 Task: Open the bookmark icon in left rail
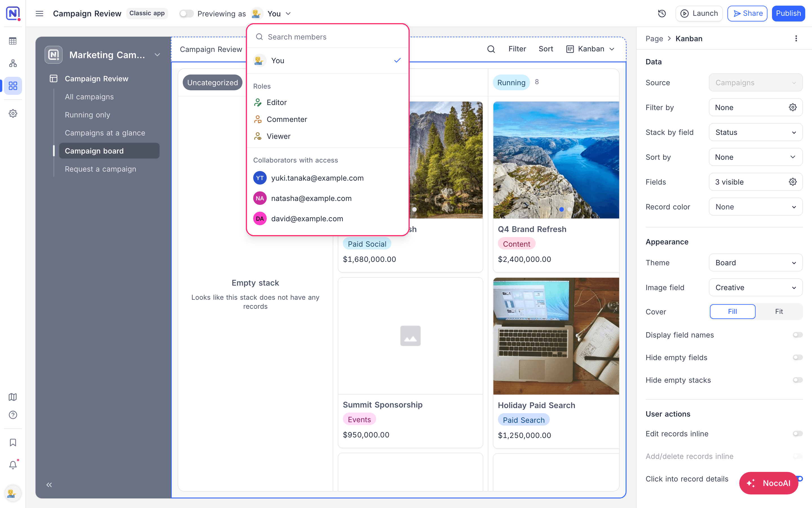coord(13,443)
